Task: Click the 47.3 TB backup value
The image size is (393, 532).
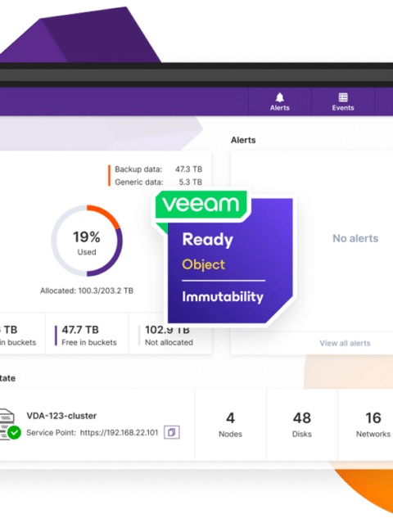Action: [188, 169]
